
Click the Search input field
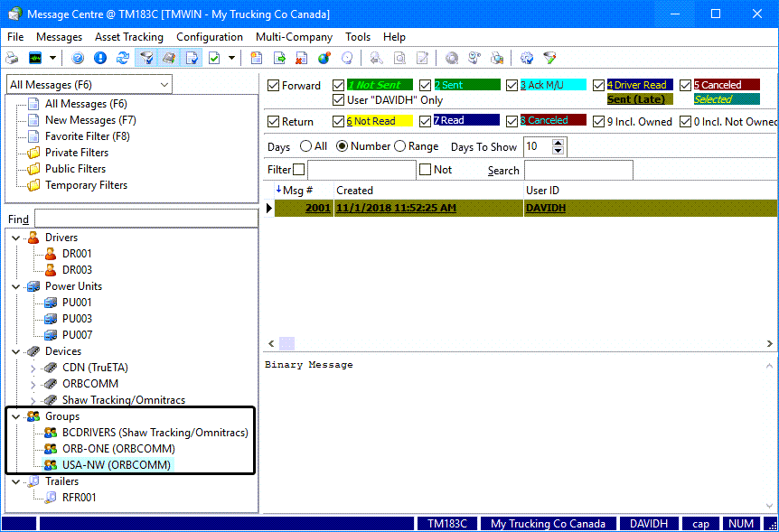tap(578, 170)
